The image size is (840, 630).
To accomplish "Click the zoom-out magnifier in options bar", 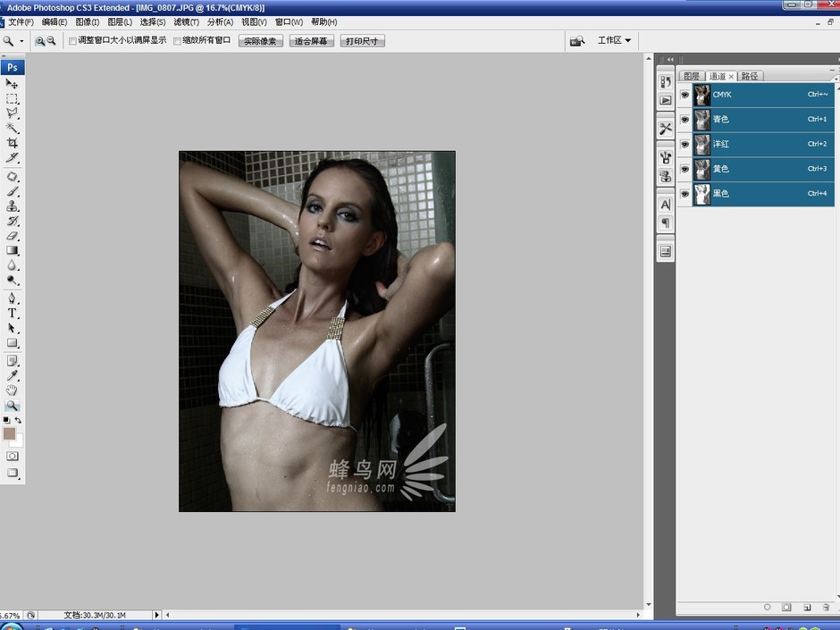I will (x=51, y=41).
